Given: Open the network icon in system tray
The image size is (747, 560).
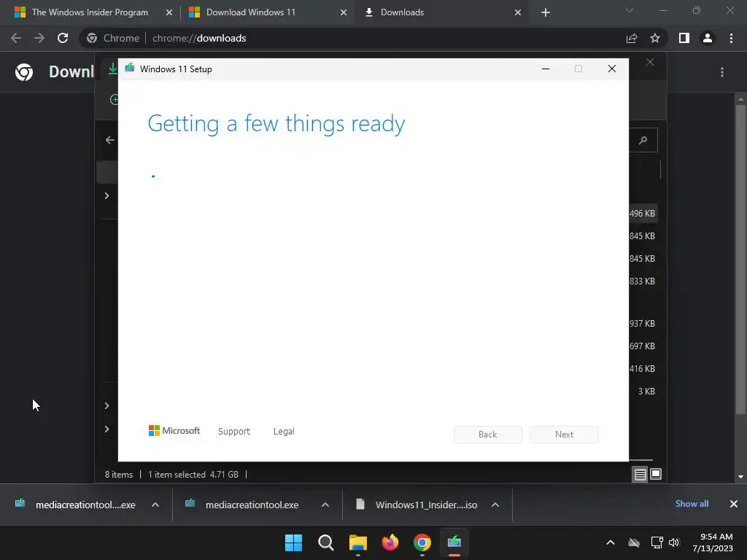Looking at the screenshot, I should point(657,542).
